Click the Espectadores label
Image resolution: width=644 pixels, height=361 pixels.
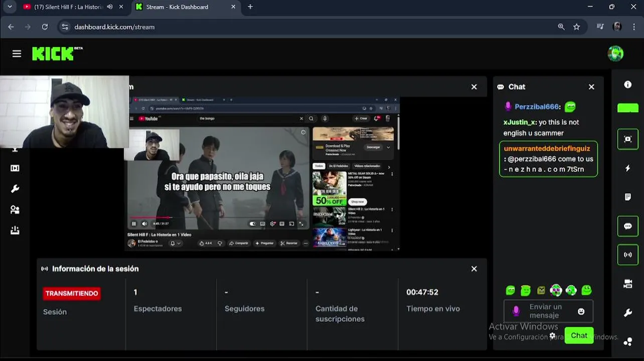tap(157, 309)
